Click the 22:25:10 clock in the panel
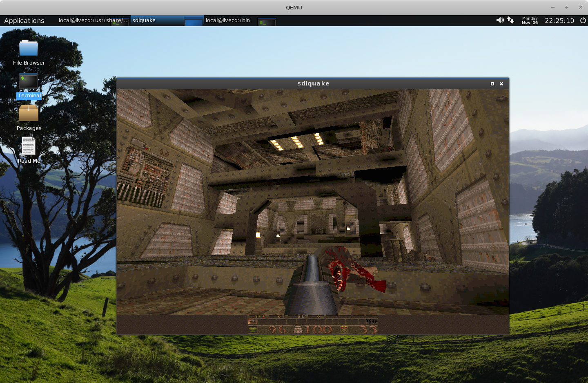Screen dimensions: 588x383 pos(559,20)
